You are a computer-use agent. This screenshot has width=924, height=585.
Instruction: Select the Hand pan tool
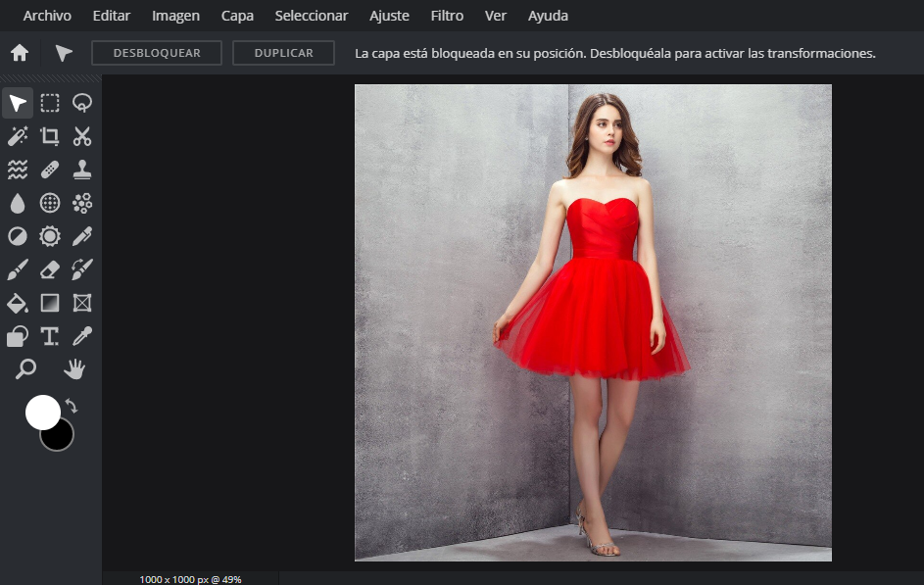pyautogui.click(x=74, y=369)
